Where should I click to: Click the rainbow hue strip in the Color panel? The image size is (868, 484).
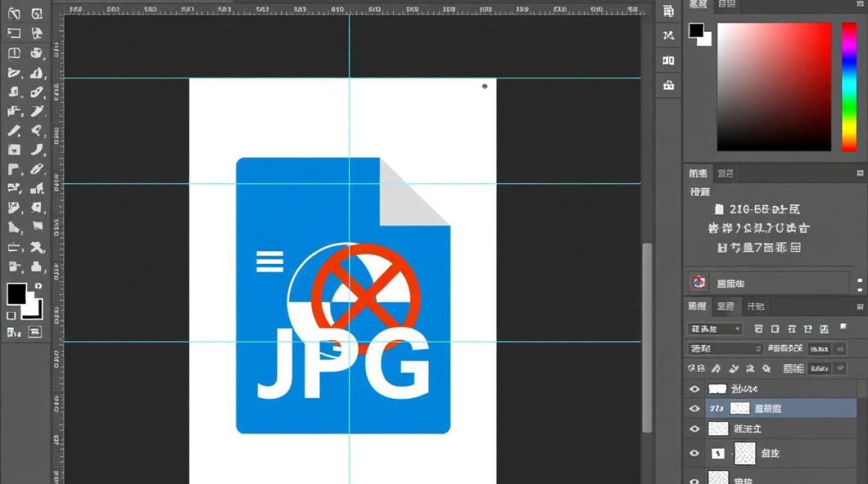[x=849, y=87]
